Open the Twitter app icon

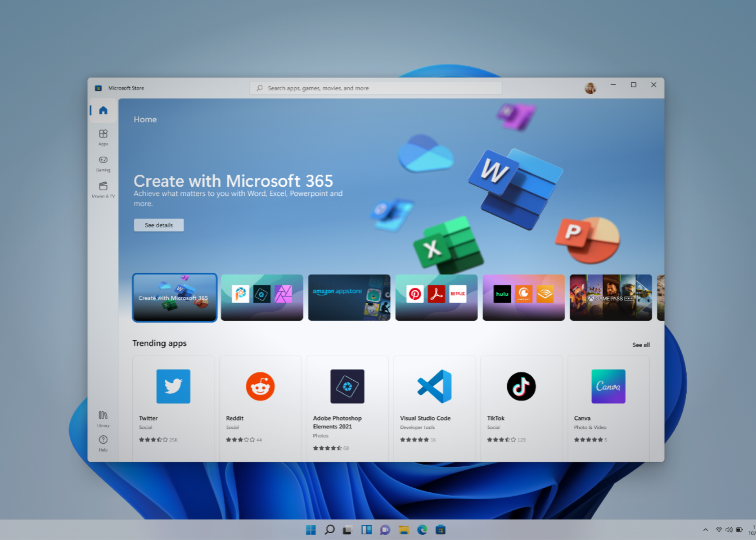click(x=173, y=386)
